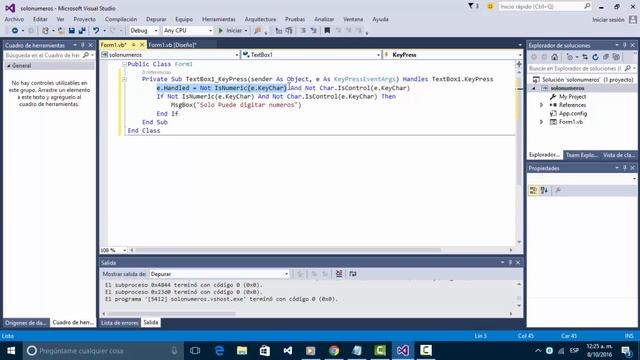
Task: Click the yellow feedback icon in title bar
Action: 490,6
